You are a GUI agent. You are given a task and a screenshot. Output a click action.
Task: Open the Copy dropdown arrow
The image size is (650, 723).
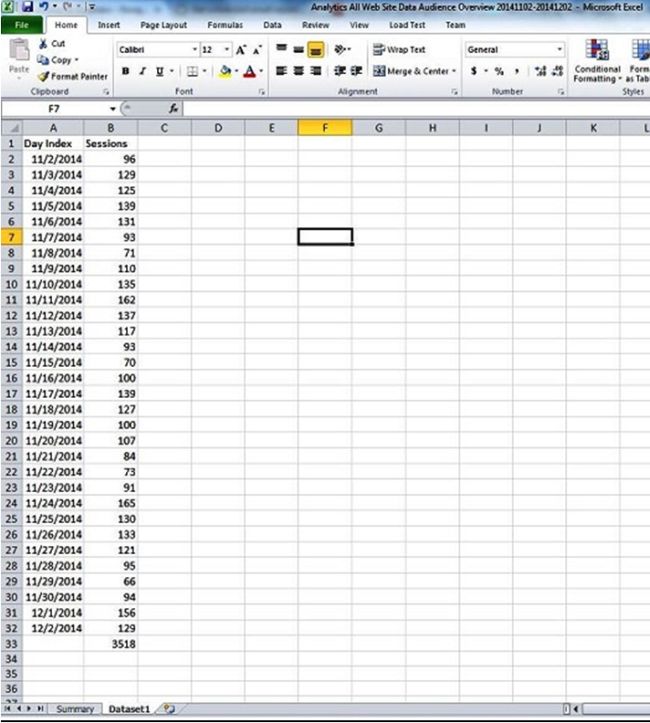tap(77, 60)
